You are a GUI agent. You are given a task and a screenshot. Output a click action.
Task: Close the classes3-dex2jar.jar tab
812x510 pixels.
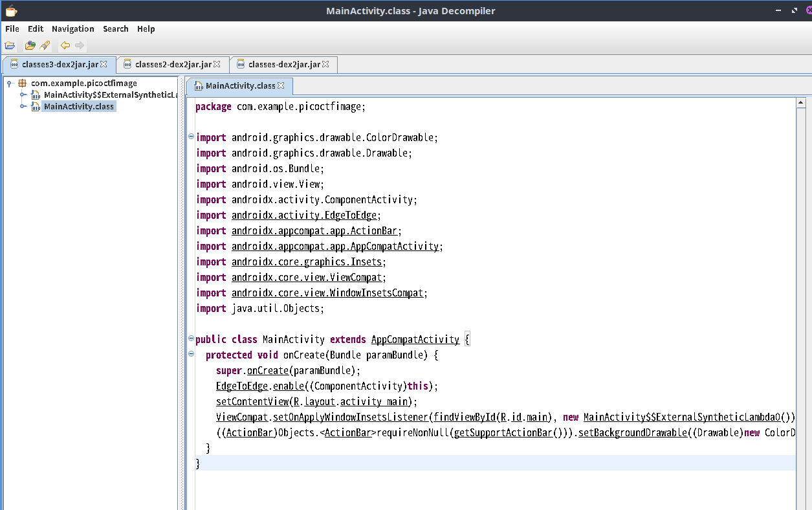(x=104, y=64)
